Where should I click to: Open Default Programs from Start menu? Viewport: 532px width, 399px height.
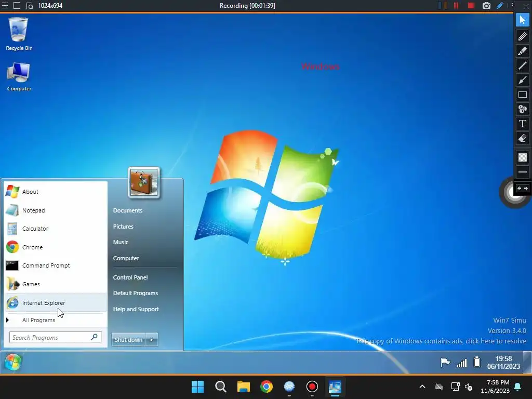pyautogui.click(x=136, y=293)
